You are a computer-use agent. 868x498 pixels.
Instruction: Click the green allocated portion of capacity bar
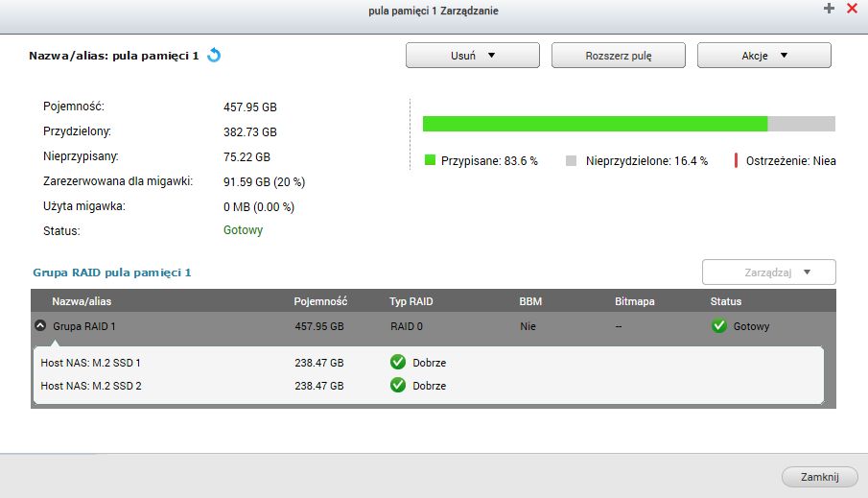tap(595, 124)
